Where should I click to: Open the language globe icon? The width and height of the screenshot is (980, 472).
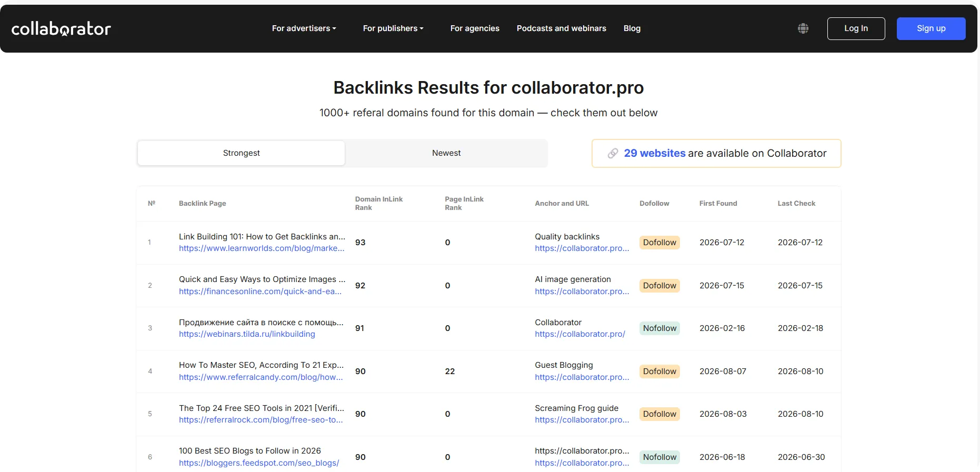click(803, 28)
